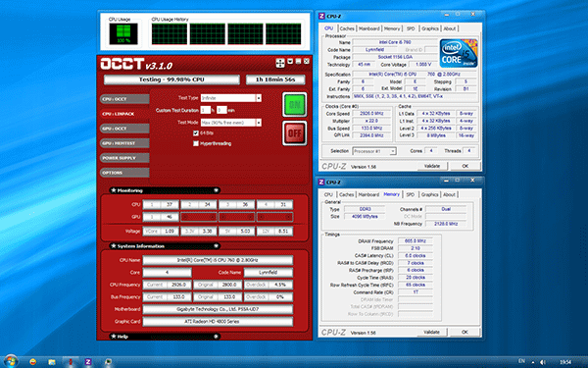This screenshot has height=368, width=588.
Task: Click the CPU Name field in OCCT
Action: point(218,260)
